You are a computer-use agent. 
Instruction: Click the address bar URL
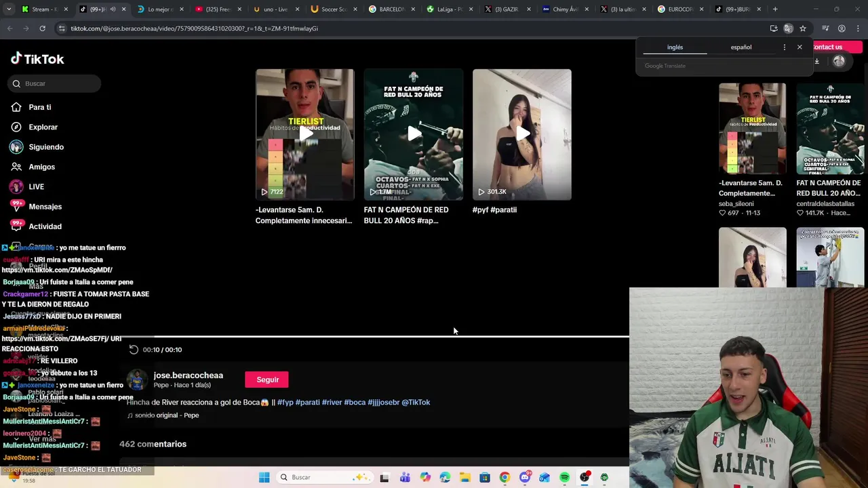coord(194,28)
